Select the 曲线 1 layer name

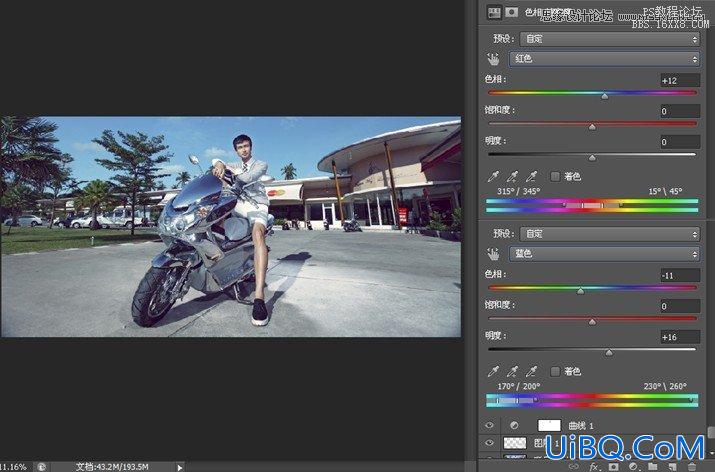581,425
